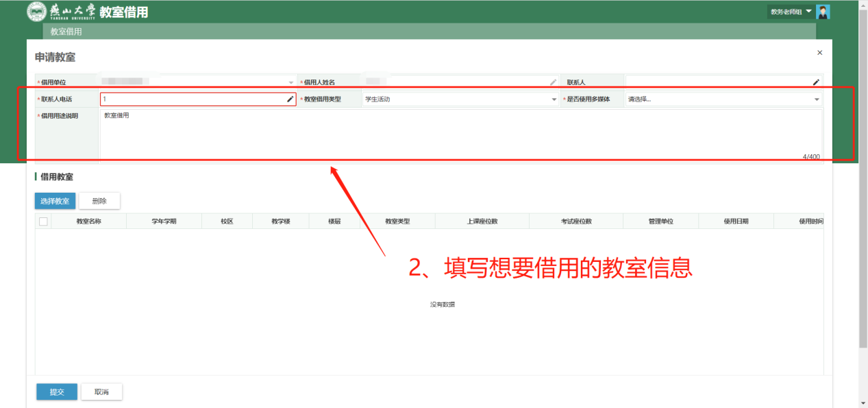This screenshot has width=868, height=408.
Task: Click the browser scrollbar down arrow
Action: (863, 403)
